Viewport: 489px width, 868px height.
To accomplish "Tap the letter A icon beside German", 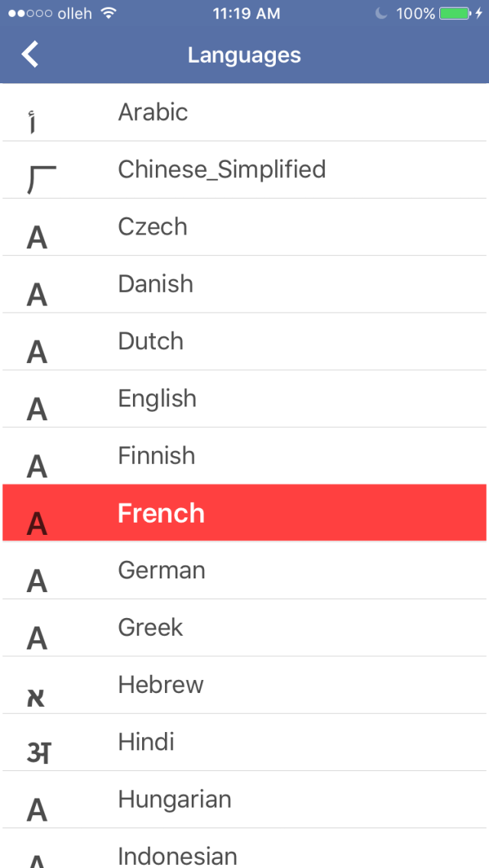I will pos(37,581).
